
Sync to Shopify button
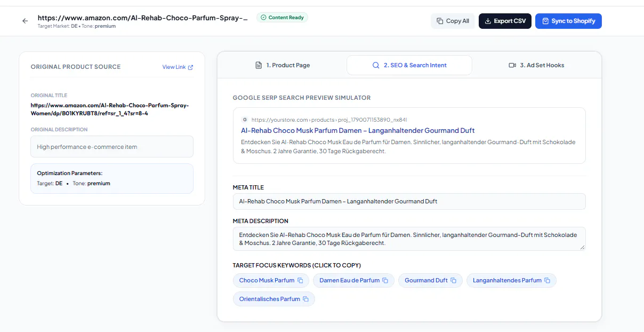[x=568, y=21]
